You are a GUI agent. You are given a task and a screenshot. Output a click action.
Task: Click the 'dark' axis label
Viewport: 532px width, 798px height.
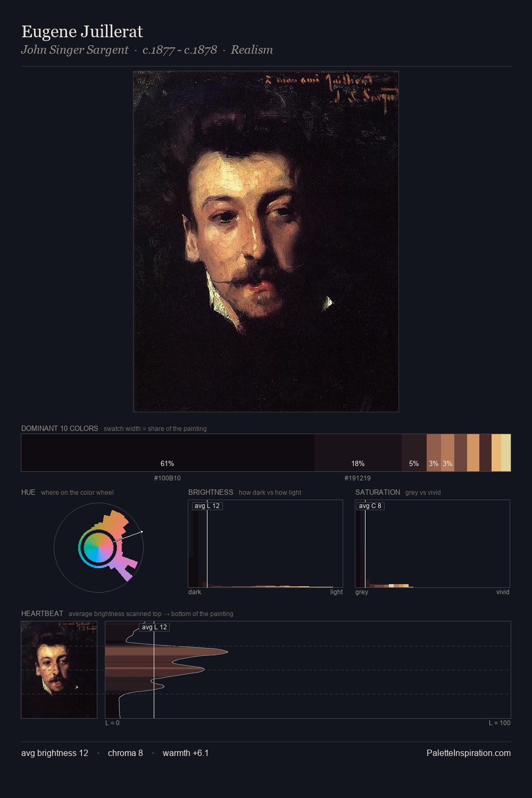point(195,592)
